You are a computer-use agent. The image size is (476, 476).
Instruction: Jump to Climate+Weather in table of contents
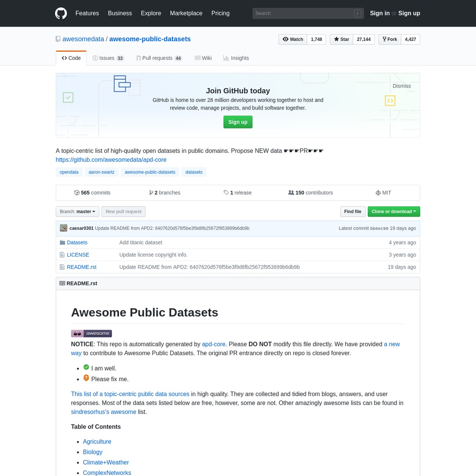[x=106, y=462]
